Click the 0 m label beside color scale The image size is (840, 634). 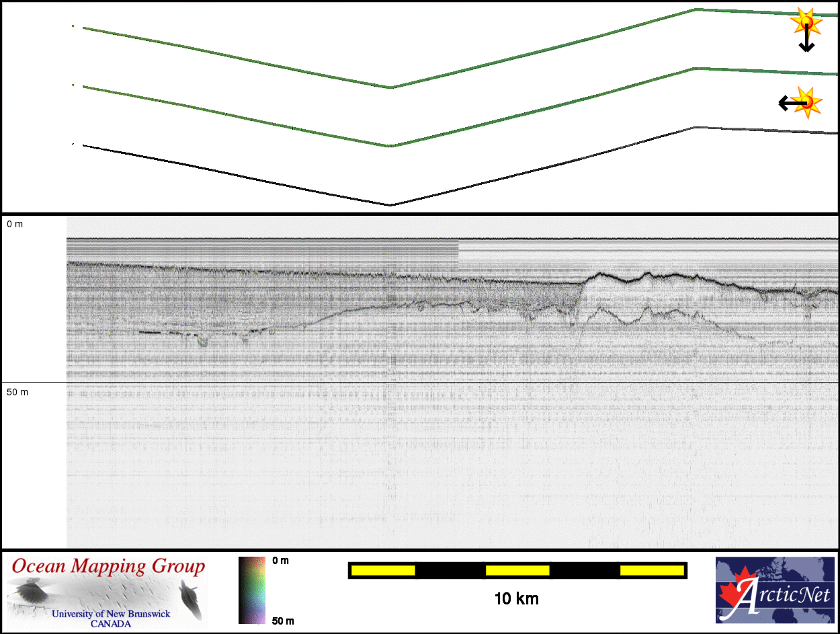tap(280, 561)
